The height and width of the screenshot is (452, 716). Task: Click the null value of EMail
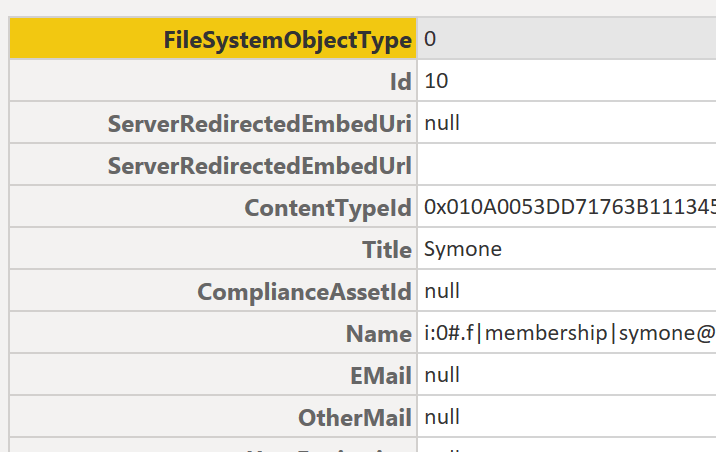(442, 376)
